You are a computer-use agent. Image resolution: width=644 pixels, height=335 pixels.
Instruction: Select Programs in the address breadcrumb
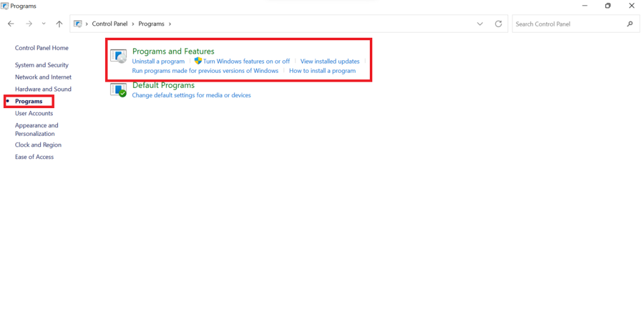[x=151, y=24]
